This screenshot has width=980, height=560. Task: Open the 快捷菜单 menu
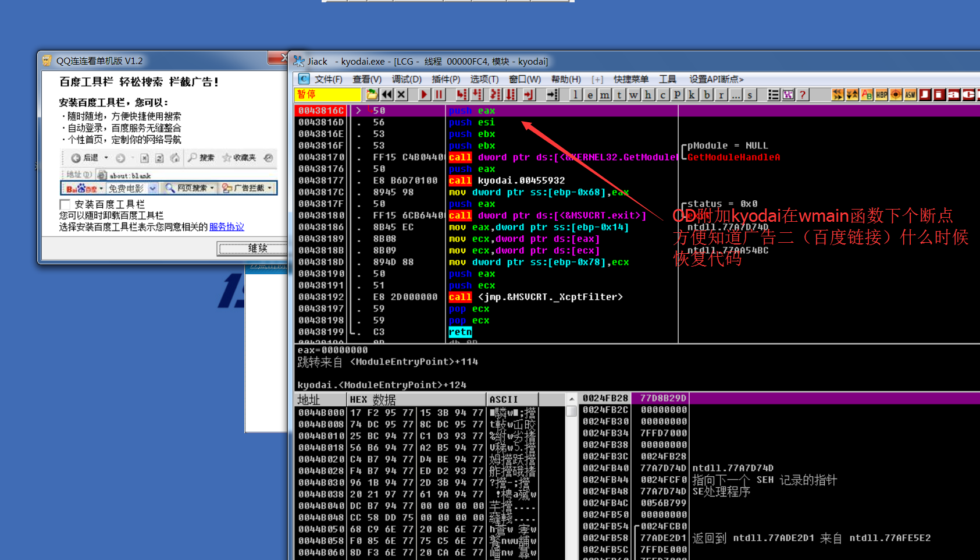tap(631, 79)
